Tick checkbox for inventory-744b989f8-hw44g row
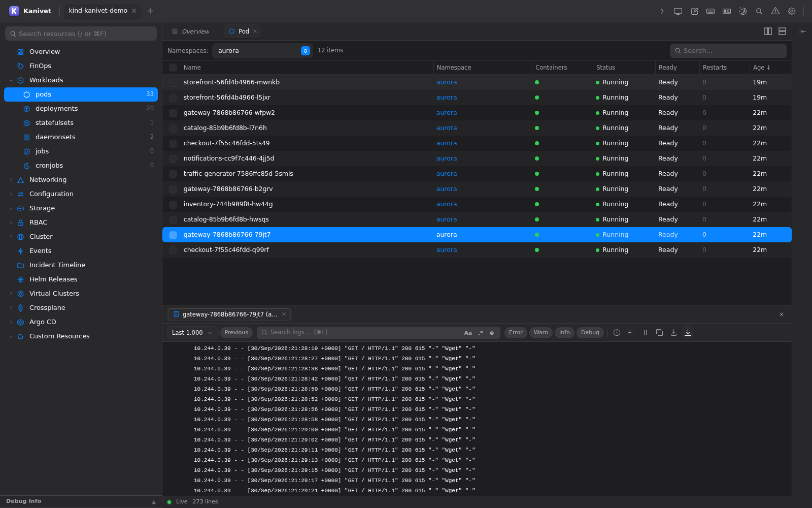The image size is (812, 508). pyautogui.click(x=173, y=204)
